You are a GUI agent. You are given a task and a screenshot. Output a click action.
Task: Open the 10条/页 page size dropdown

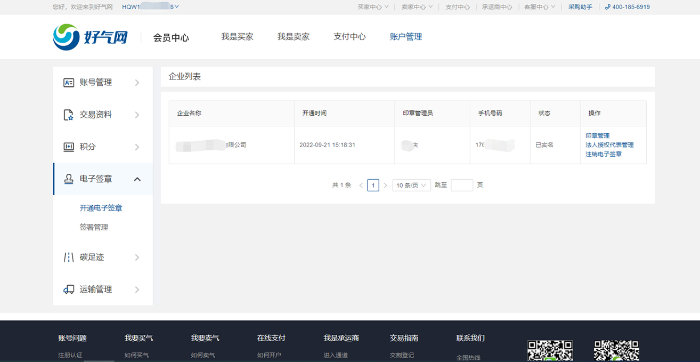click(x=411, y=185)
